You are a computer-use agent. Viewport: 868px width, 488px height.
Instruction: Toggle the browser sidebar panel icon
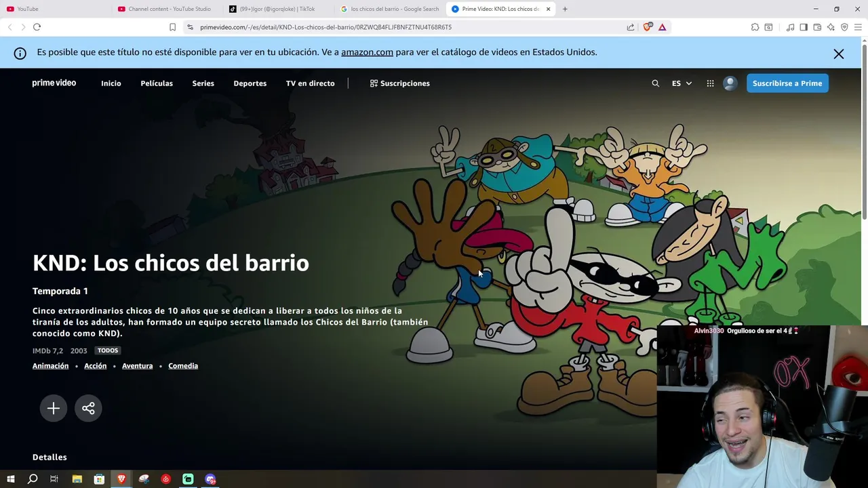click(804, 27)
